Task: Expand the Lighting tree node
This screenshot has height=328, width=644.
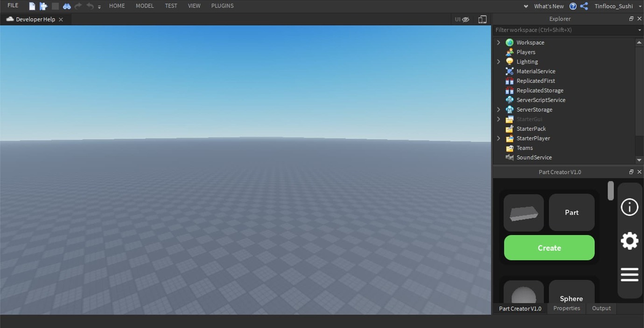Action: [498, 62]
